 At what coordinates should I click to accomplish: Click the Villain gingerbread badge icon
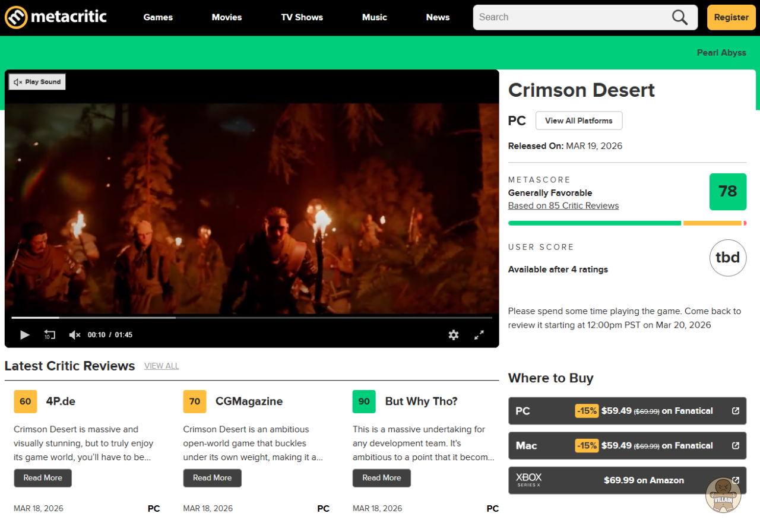coord(723,494)
